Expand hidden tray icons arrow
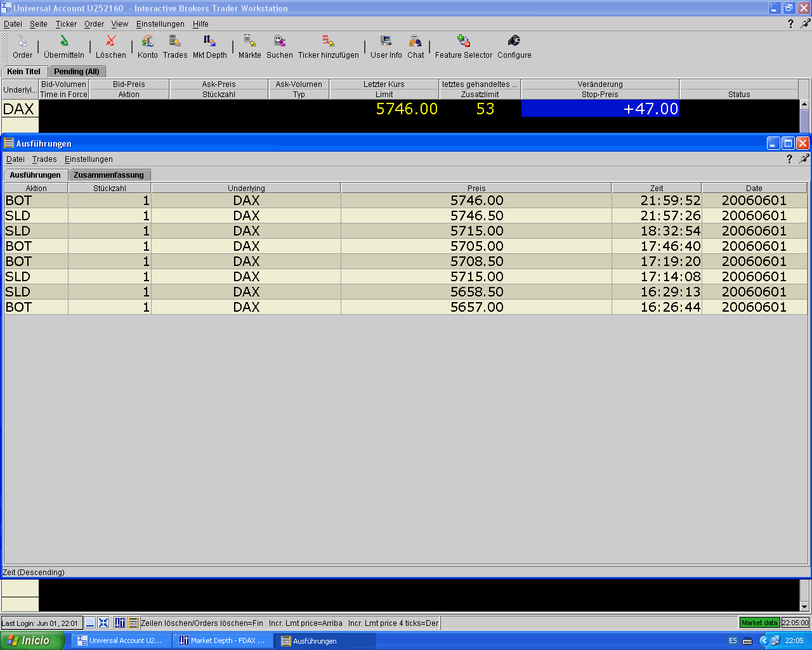The image size is (812, 650). (x=764, y=640)
